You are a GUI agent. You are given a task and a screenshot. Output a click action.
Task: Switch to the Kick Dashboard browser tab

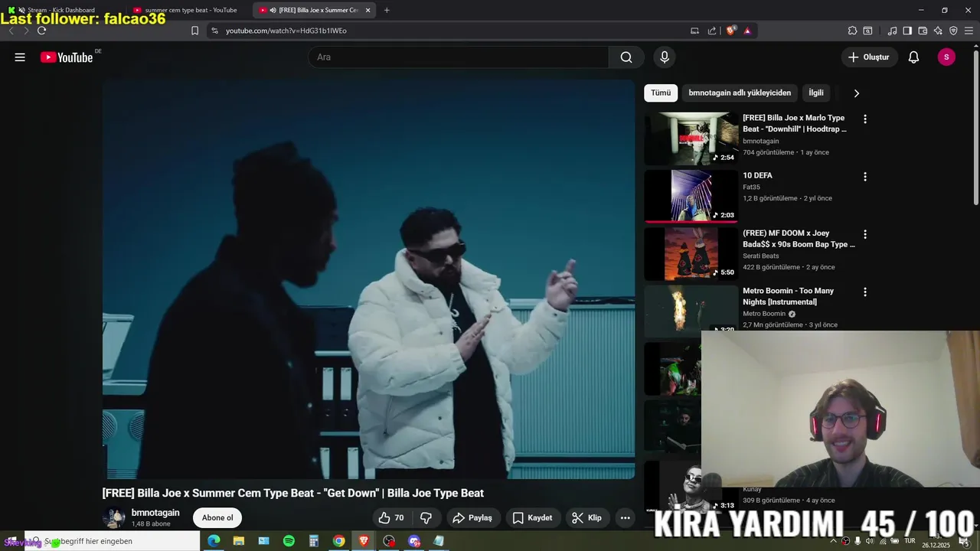[61, 10]
